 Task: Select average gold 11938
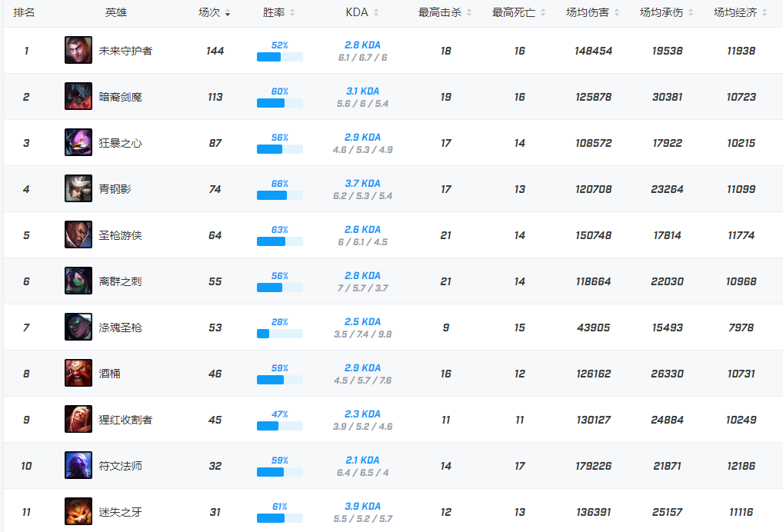[x=741, y=51]
